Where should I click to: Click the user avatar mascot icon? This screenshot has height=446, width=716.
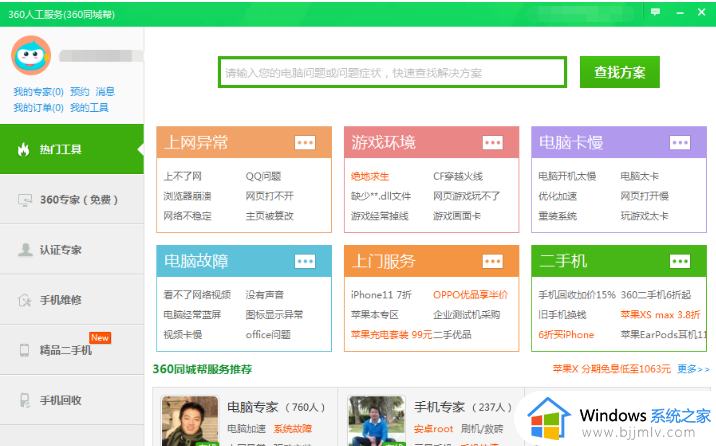pos(31,55)
